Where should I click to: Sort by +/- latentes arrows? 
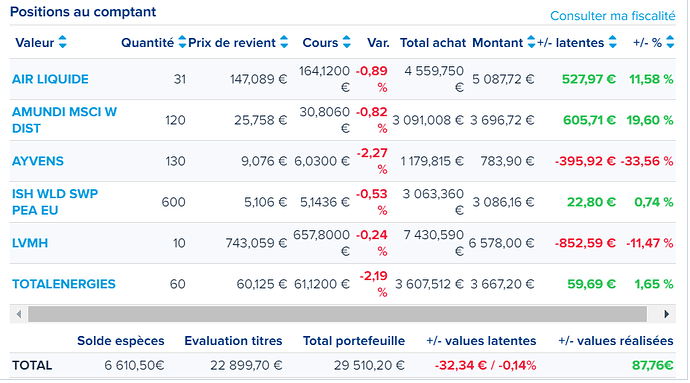(612, 42)
